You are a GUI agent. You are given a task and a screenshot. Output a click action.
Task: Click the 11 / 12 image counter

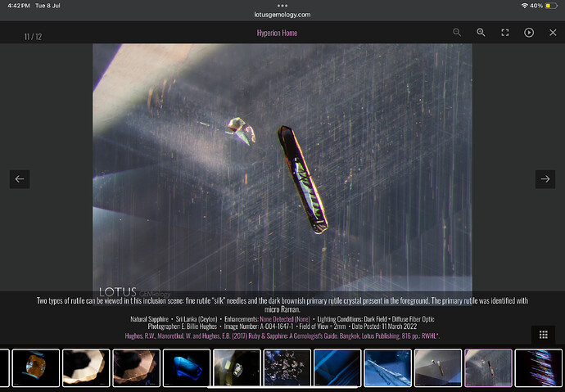coord(33,37)
